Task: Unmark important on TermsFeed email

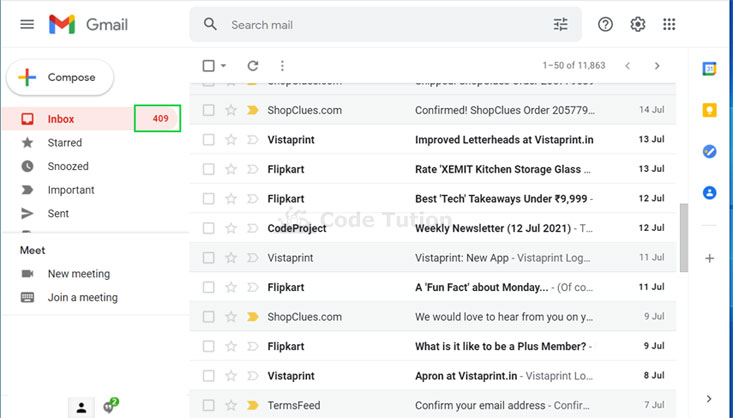Action: [253, 405]
